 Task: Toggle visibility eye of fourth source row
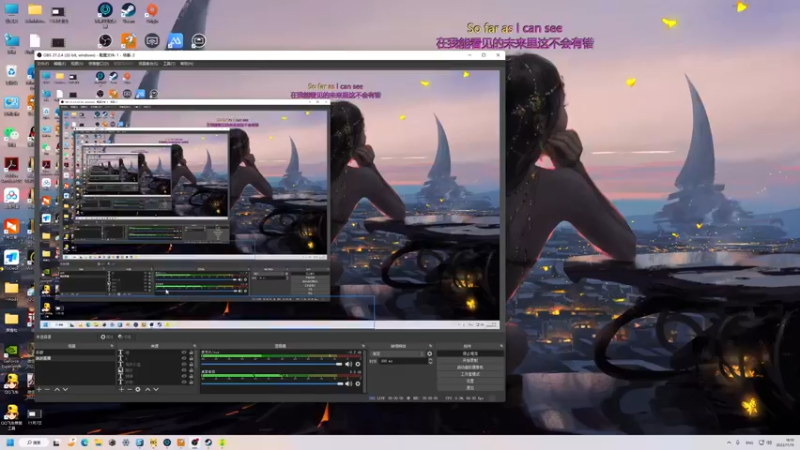click(184, 370)
